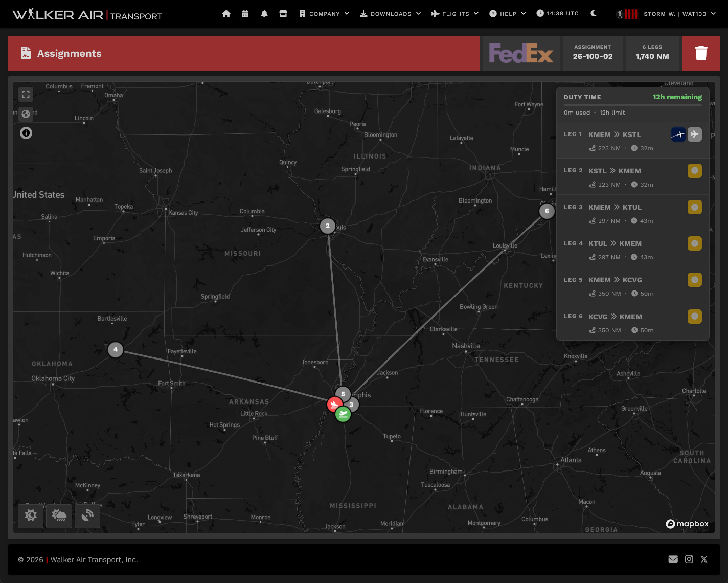Click pending clock icon for Leg 6
This screenshot has height=583, width=728.
pyautogui.click(x=695, y=317)
